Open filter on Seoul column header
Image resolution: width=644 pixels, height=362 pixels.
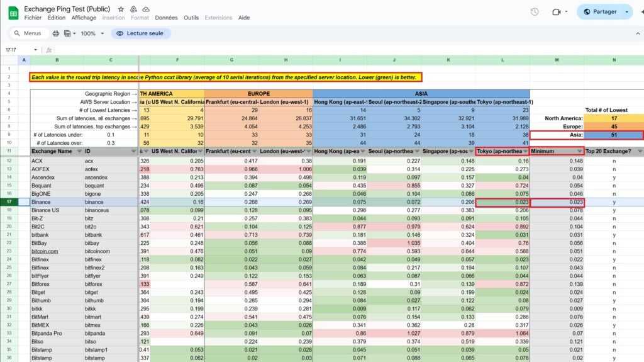pos(417,151)
